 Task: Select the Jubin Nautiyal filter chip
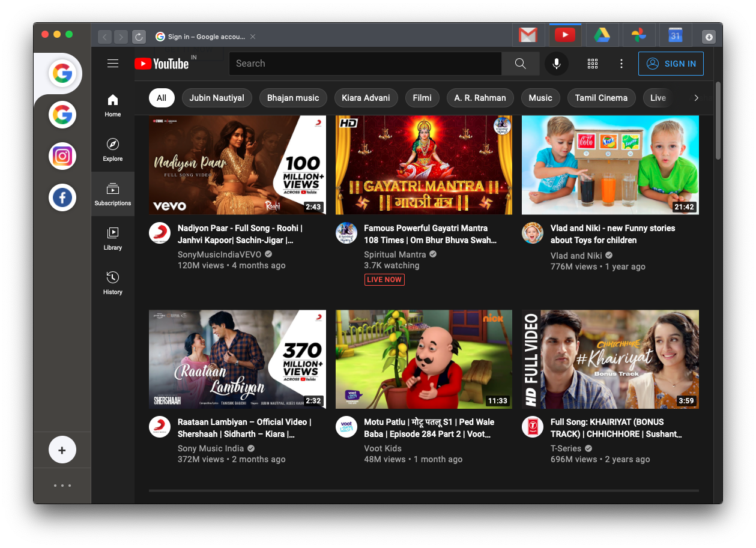(217, 98)
